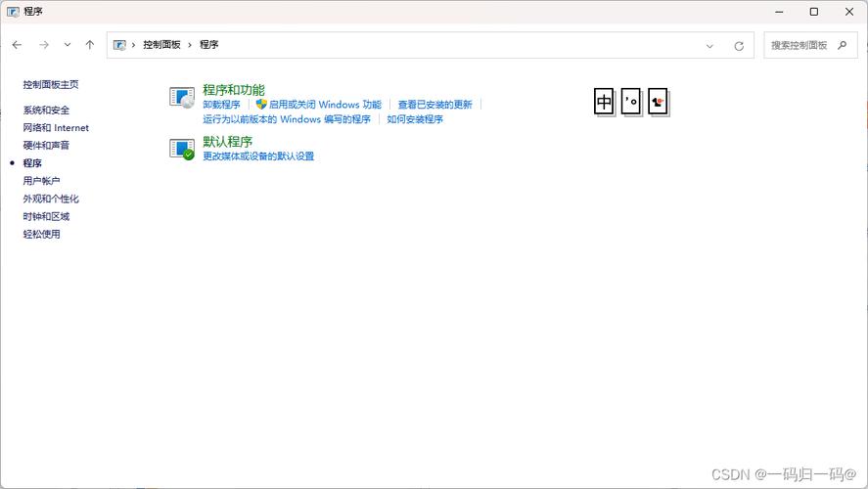Click the IME settings mascot icon
This screenshot has width=868, height=489.
click(658, 102)
